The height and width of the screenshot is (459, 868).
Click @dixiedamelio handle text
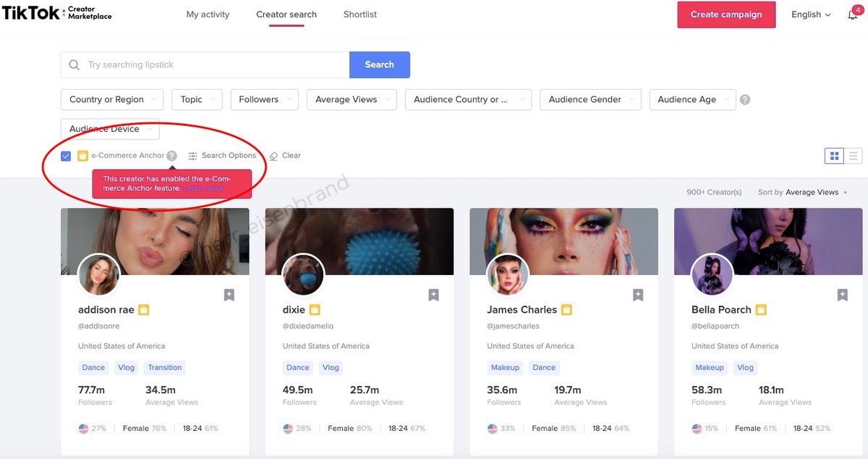tap(308, 327)
